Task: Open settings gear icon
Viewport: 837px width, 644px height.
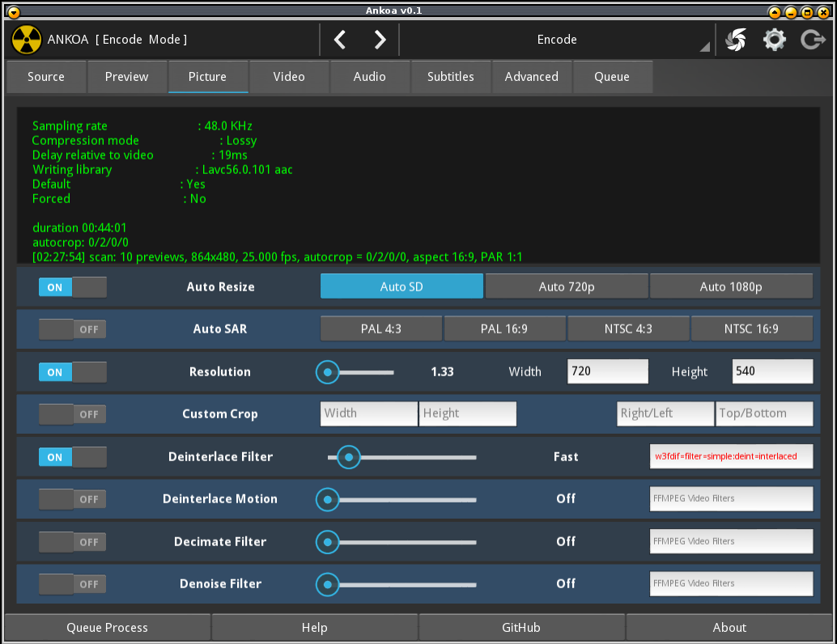Action: [774, 40]
